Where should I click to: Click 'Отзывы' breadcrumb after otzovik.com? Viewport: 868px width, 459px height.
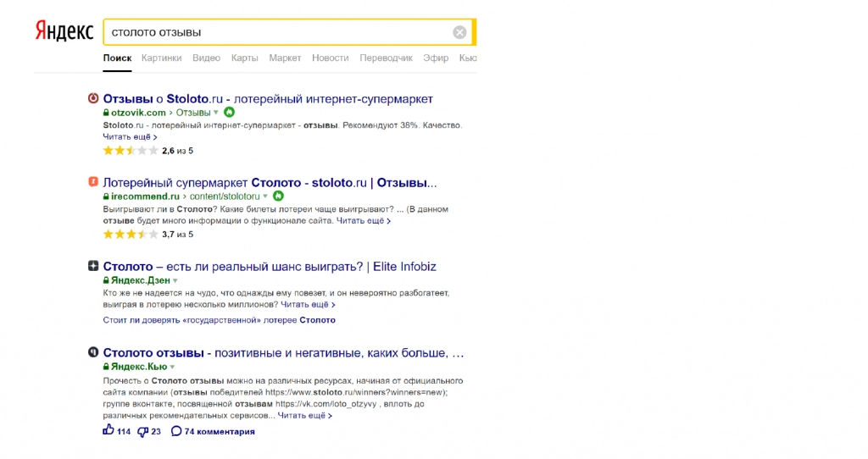193,113
